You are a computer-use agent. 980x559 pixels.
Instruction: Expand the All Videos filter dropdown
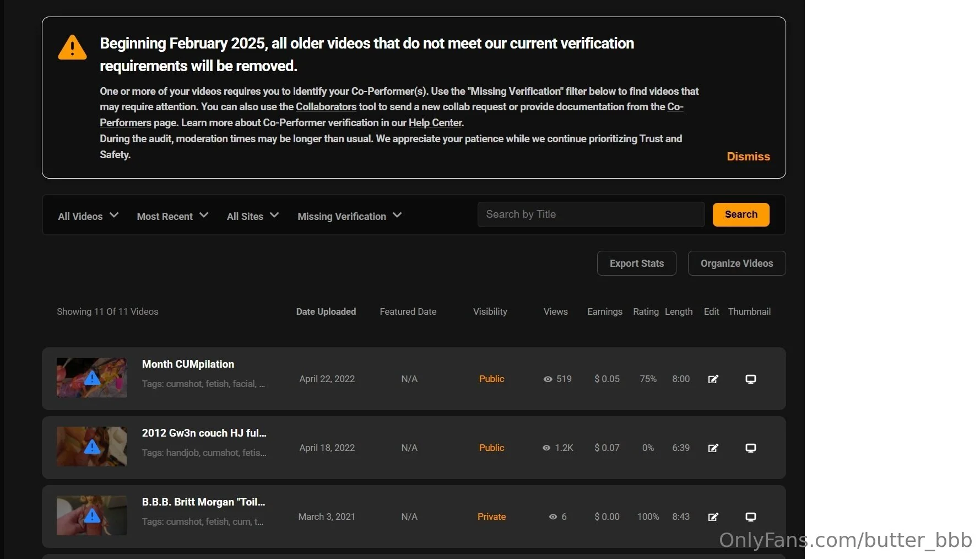[x=88, y=216]
